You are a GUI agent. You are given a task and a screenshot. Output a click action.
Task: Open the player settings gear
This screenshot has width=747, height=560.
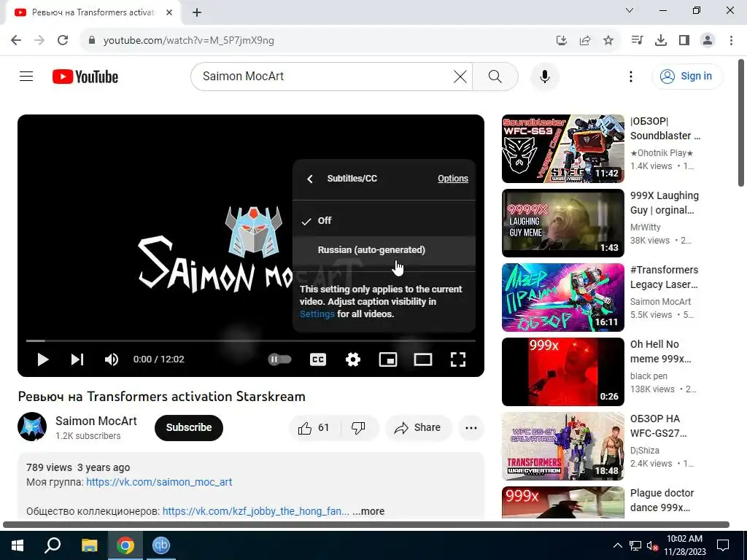(x=352, y=359)
